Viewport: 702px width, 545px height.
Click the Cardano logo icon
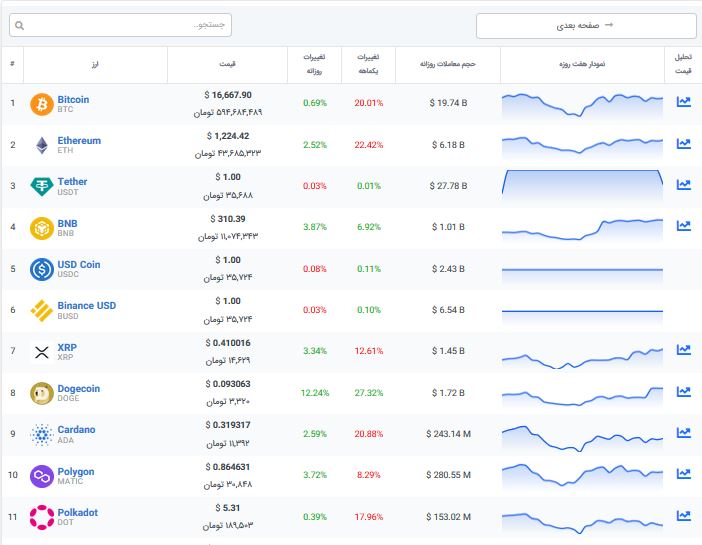42,434
